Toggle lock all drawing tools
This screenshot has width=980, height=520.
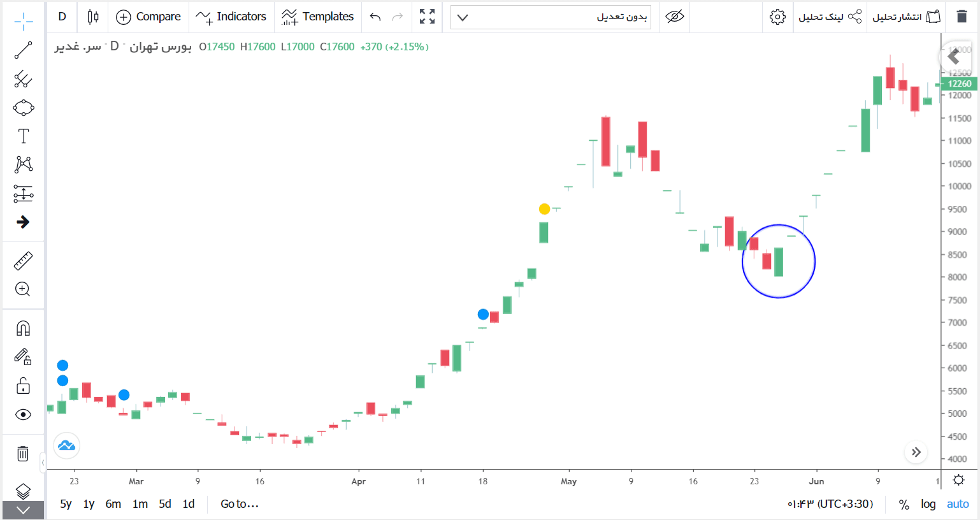(x=23, y=386)
